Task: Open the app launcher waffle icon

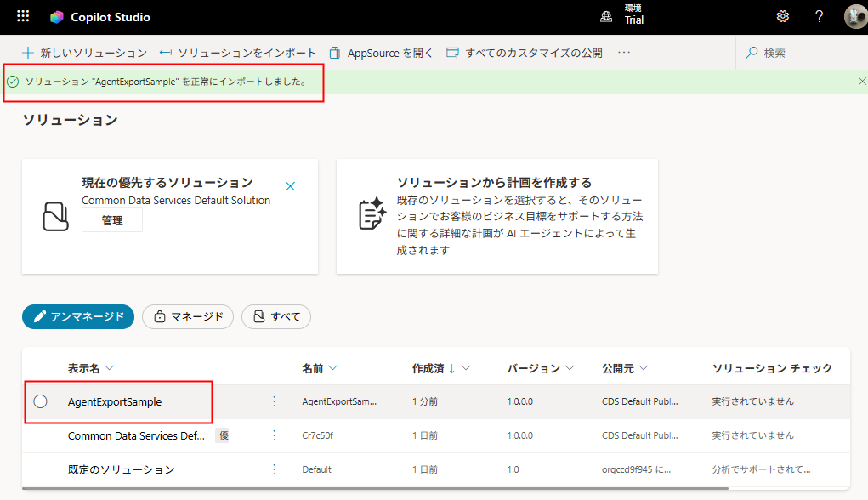Action: click(23, 16)
